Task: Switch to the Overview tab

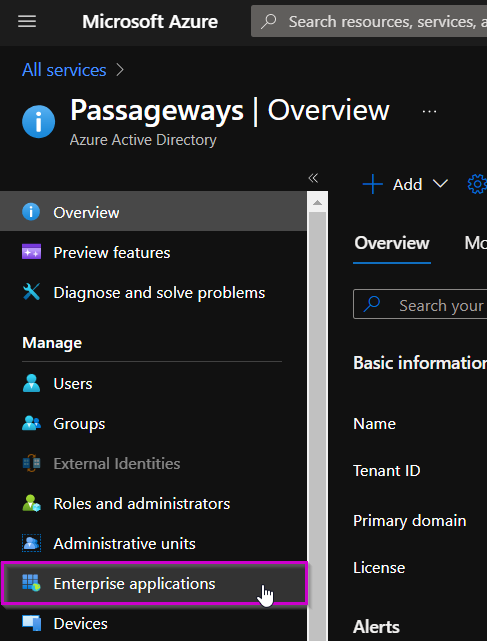Action: [392, 243]
